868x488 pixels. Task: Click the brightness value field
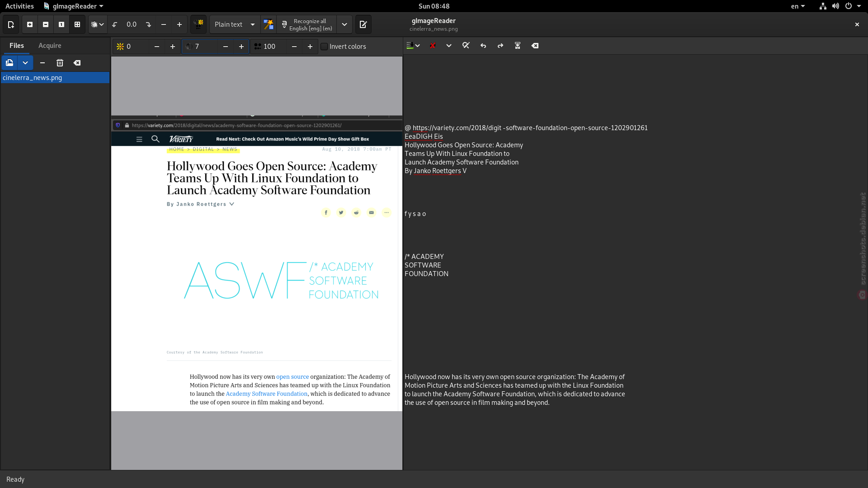[x=137, y=47]
